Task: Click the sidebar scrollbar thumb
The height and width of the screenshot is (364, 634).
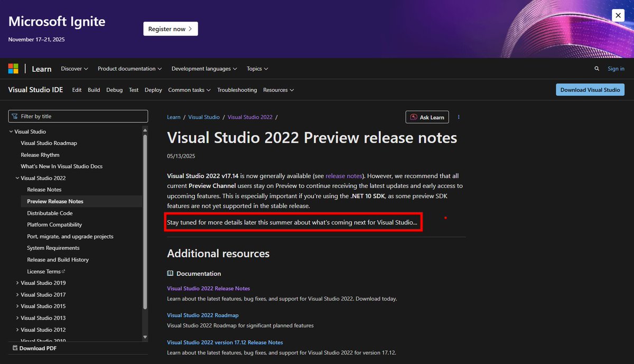Action: coord(145,221)
